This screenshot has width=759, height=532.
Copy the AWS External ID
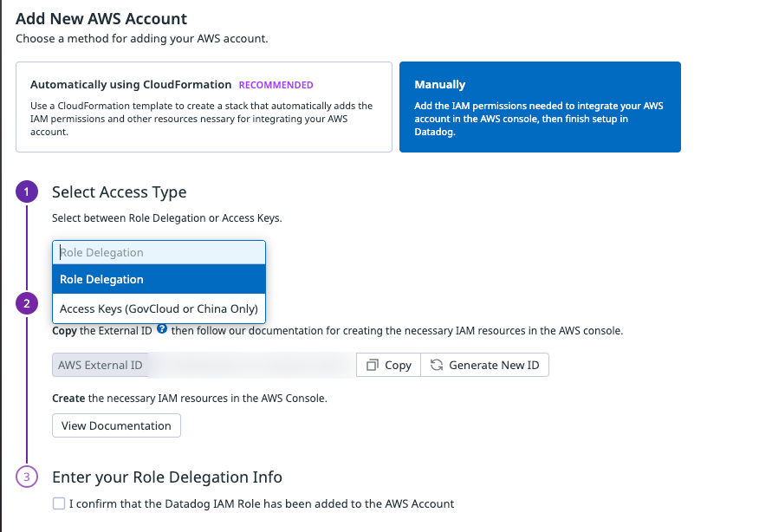389,365
